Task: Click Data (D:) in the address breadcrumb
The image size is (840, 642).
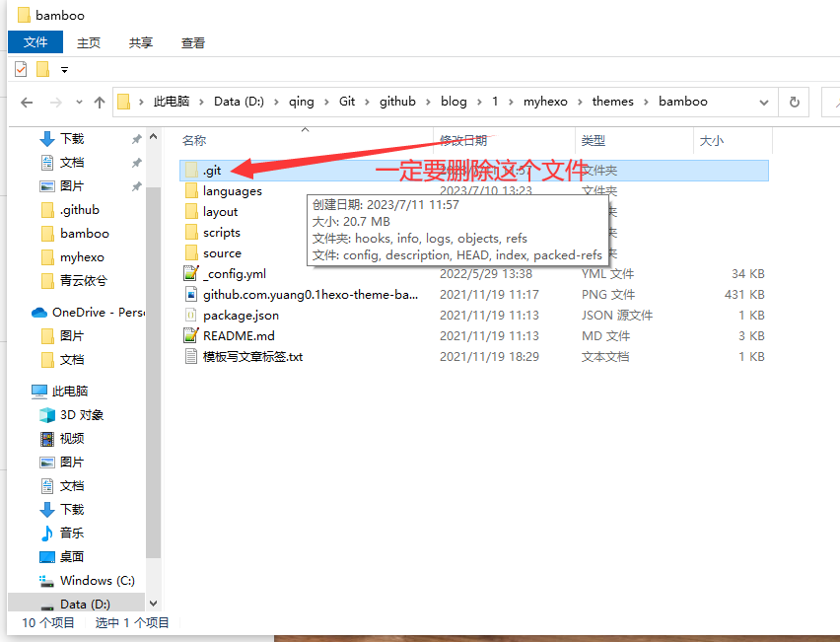Action: pyautogui.click(x=239, y=102)
